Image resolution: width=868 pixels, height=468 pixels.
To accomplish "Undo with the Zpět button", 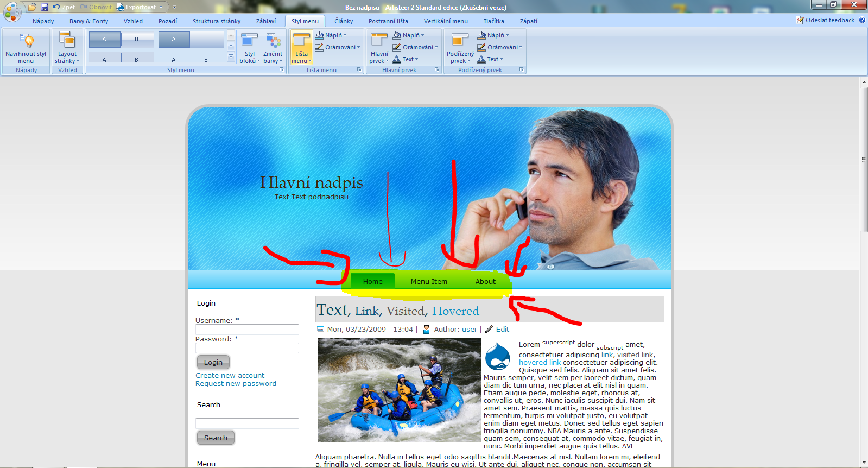I will click(x=64, y=7).
